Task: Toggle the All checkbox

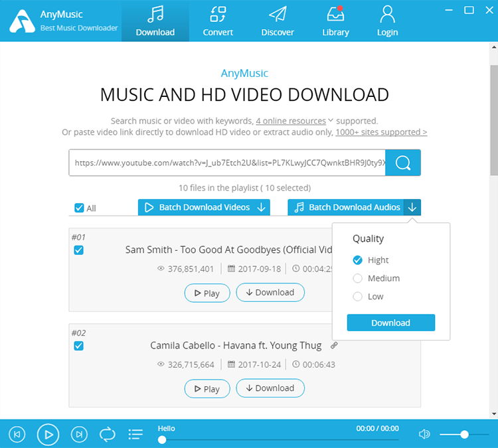Action: (x=79, y=208)
